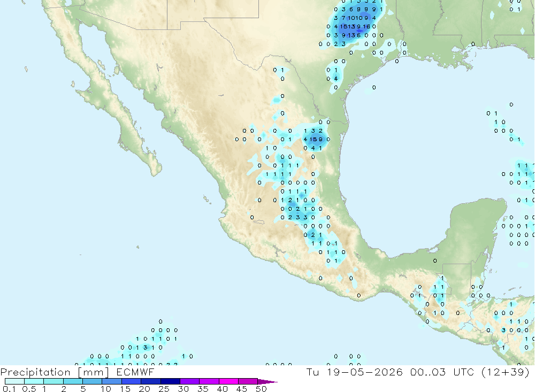Click the '16' precipitation value over Texas
The image size is (535, 392).
[366, 27]
